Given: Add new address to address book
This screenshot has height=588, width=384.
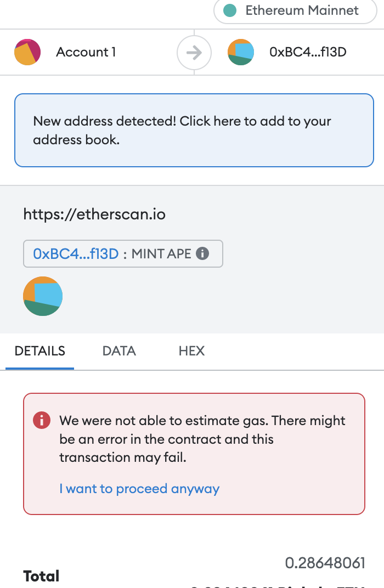Looking at the screenshot, I should click(194, 130).
